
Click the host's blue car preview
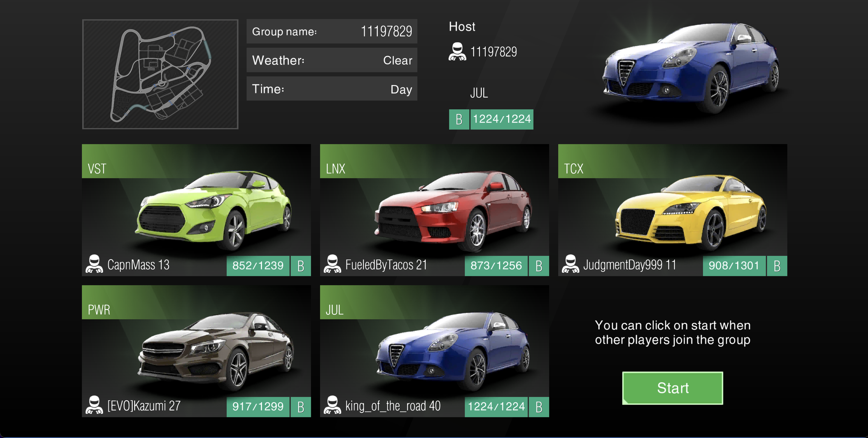(x=691, y=68)
